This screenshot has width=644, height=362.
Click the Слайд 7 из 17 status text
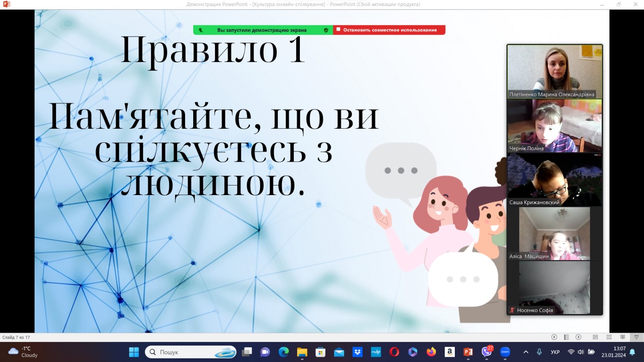point(16,337)
